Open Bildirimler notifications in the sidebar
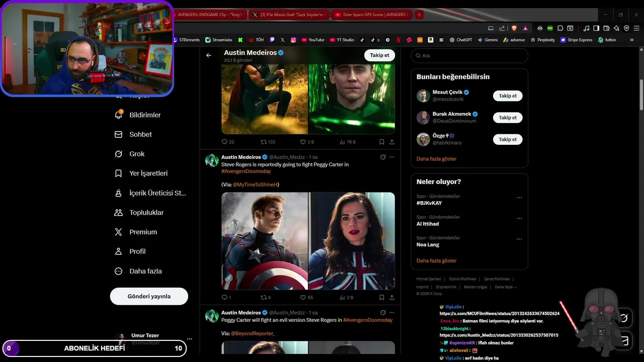 tap(138, 115)
